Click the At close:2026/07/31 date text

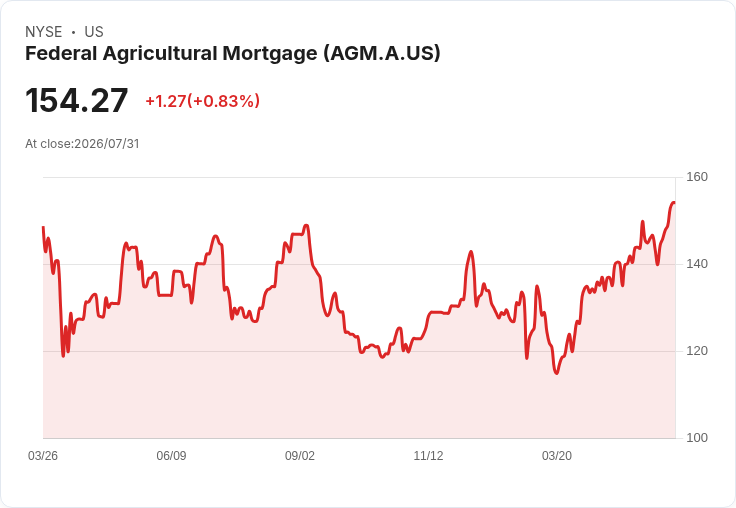point(82,144)
